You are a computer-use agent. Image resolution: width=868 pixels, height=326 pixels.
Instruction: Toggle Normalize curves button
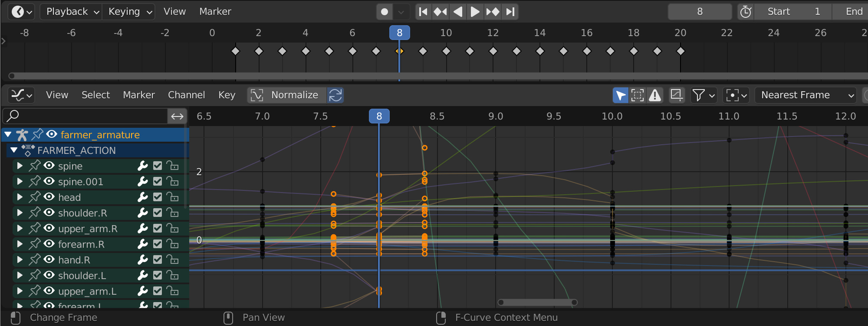pos(286,95)
